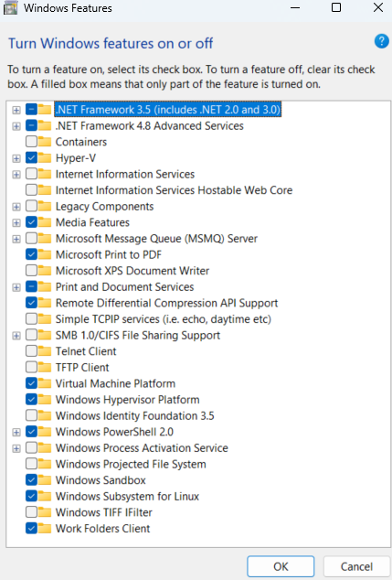Close the Windows Features dialog
392x580 pixels.
(x=378, y=7)
